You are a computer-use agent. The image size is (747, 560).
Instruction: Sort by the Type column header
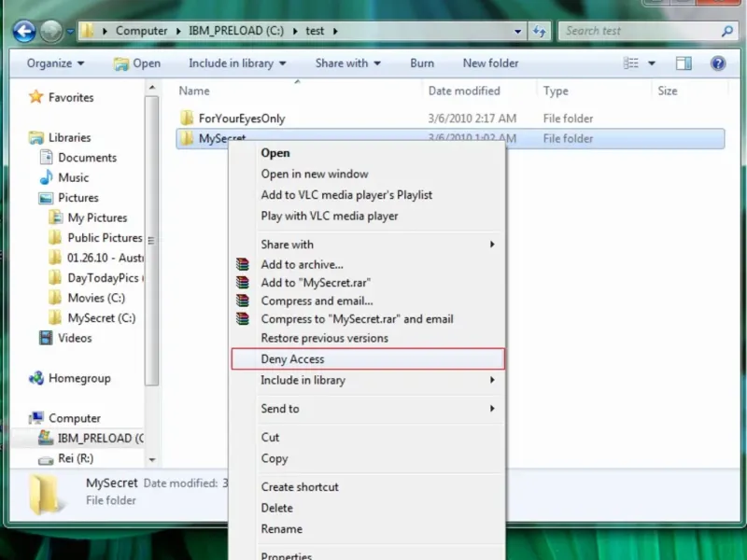coord(556,91)
